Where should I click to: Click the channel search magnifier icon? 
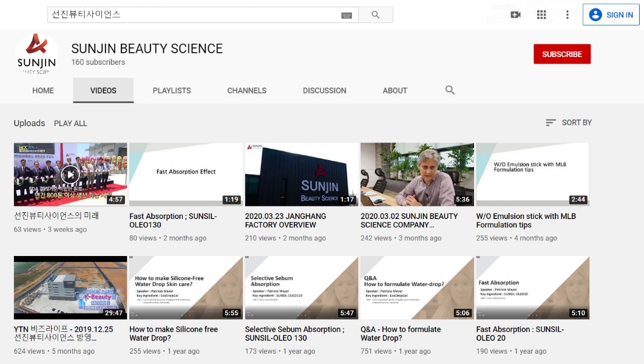pyautogui.click(x=450, y=90)
